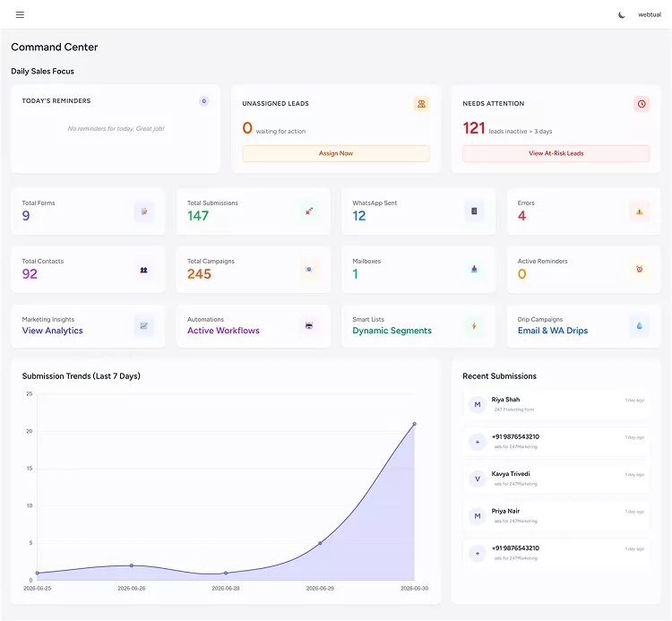Click the Total Forms value 9

(x=26, y=216)
